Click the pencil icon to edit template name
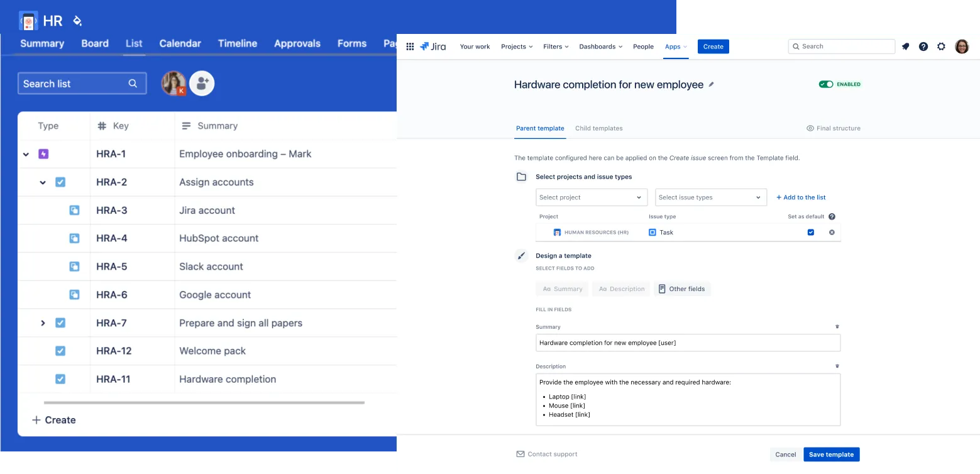The height and width of the screenshot is (474, 980). pyautogui.click(x=712, y=84)
